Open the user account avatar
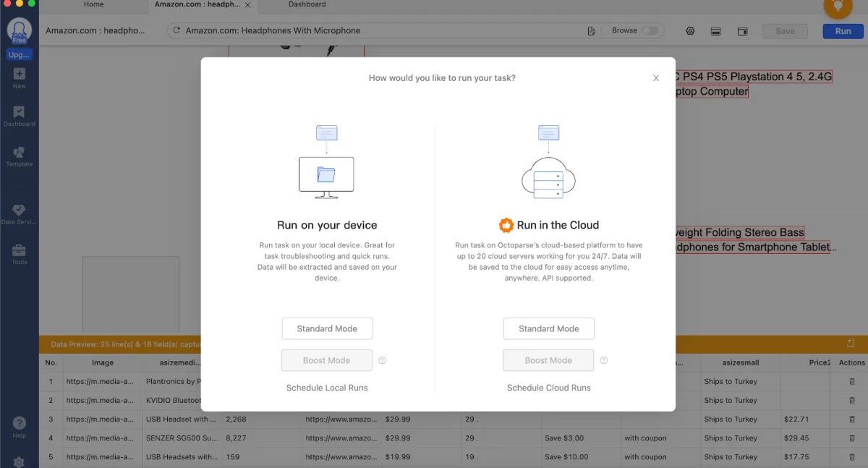Screen dimensions: 868x468 tap(20, 31)
